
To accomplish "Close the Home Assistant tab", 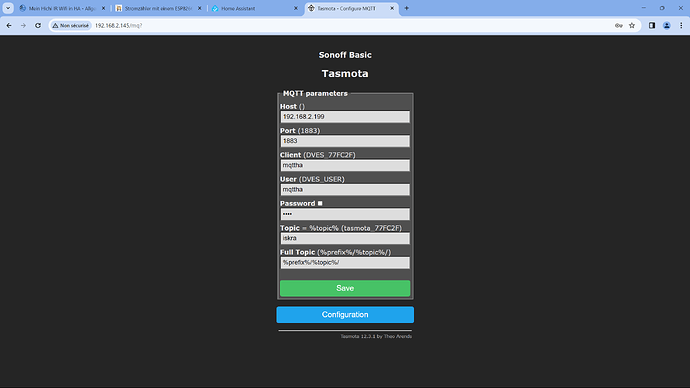I will pos(296,8).
